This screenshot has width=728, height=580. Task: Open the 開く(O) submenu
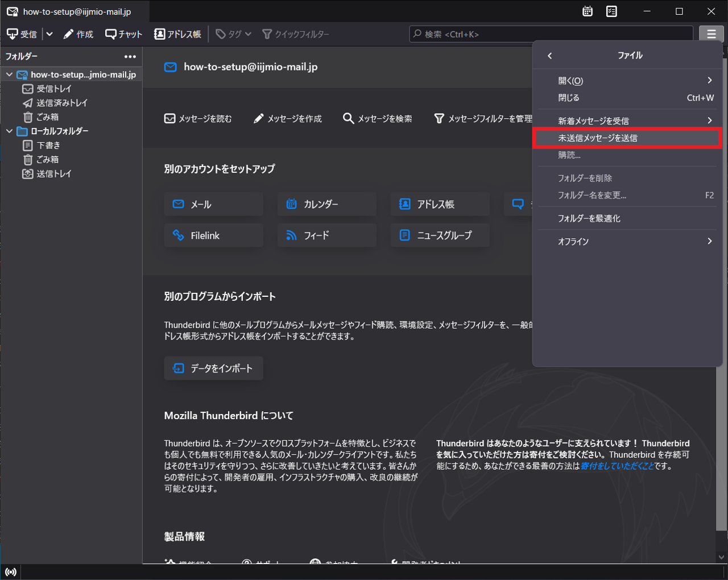(627, 81)
